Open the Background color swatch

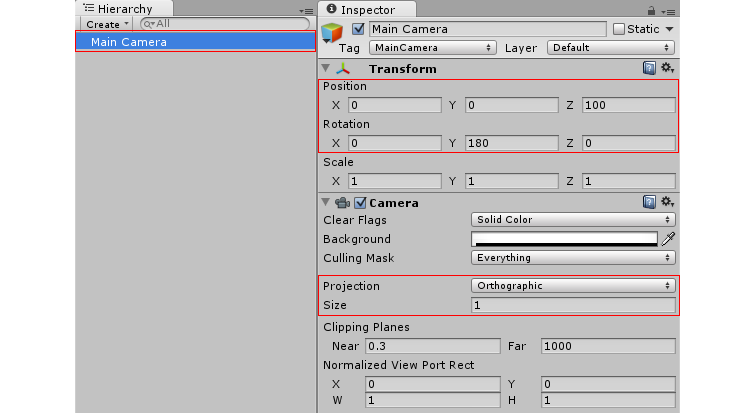[x=564, y=239]
